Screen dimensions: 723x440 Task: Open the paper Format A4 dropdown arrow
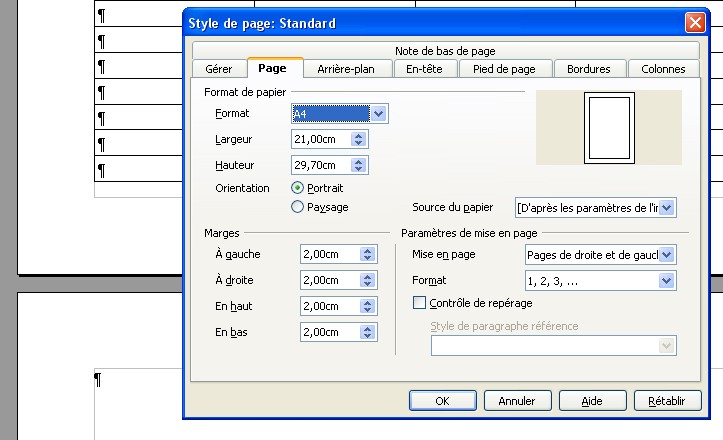point(379,114)
